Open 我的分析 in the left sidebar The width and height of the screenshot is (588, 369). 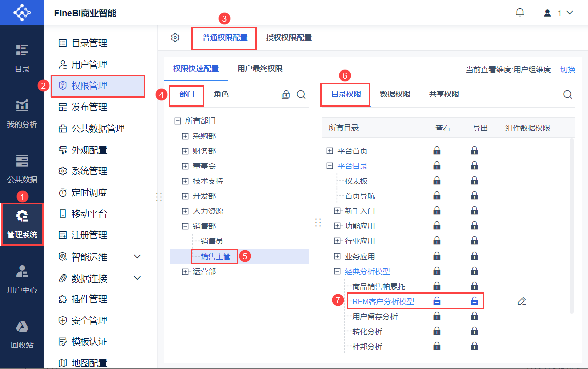(x=22, y=113)
